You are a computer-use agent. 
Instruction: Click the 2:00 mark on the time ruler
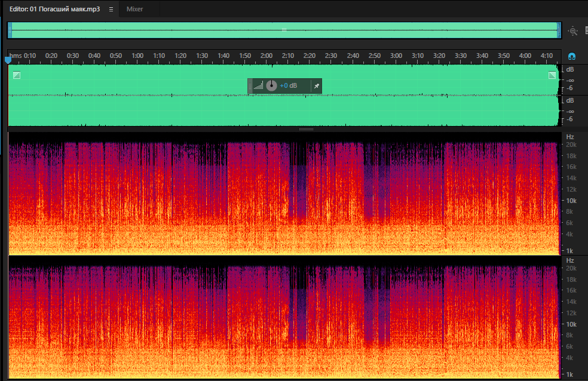click(x=267, y=56)
